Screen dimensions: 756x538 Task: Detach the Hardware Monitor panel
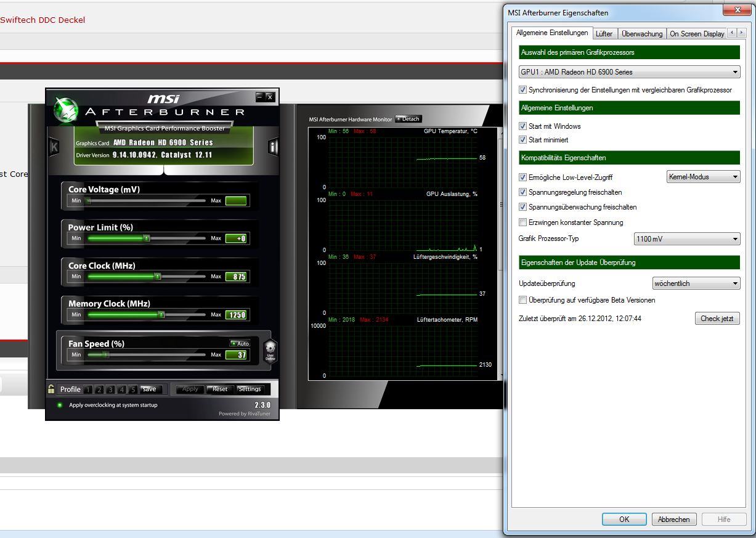tap(408, 119)
